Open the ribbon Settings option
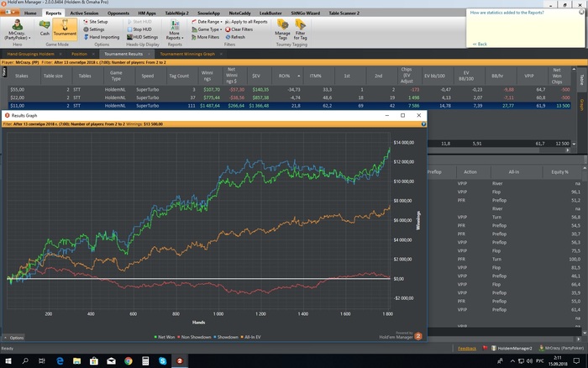This screenshot has width=588, height=368. pos(94,29)
